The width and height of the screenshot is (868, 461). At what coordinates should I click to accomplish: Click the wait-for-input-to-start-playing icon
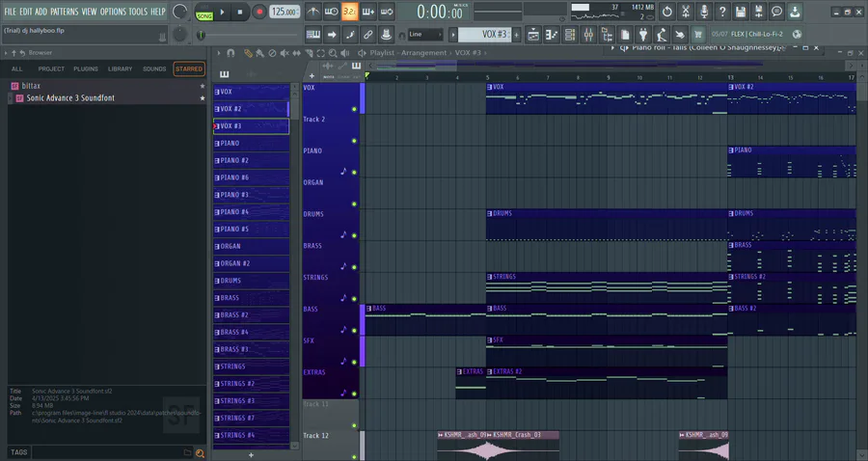[332, 11]
